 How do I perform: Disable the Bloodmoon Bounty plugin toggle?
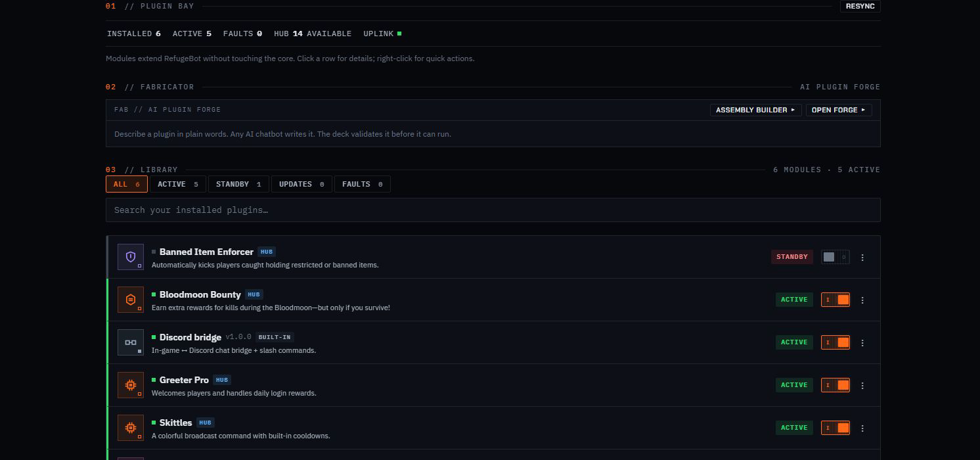835,300
